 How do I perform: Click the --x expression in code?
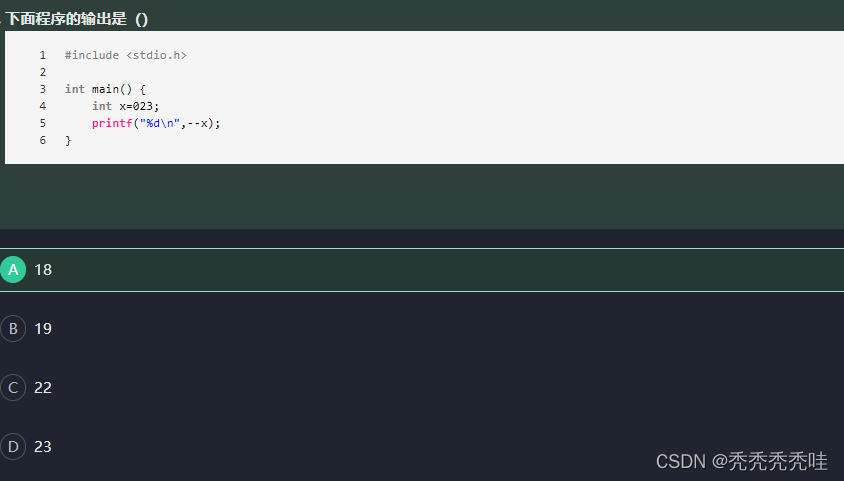click(197, 123)
